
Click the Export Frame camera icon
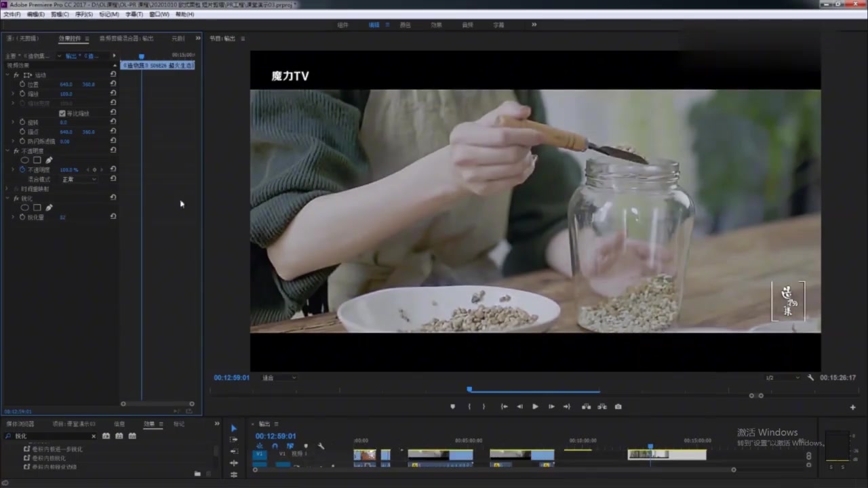[618, 407]
